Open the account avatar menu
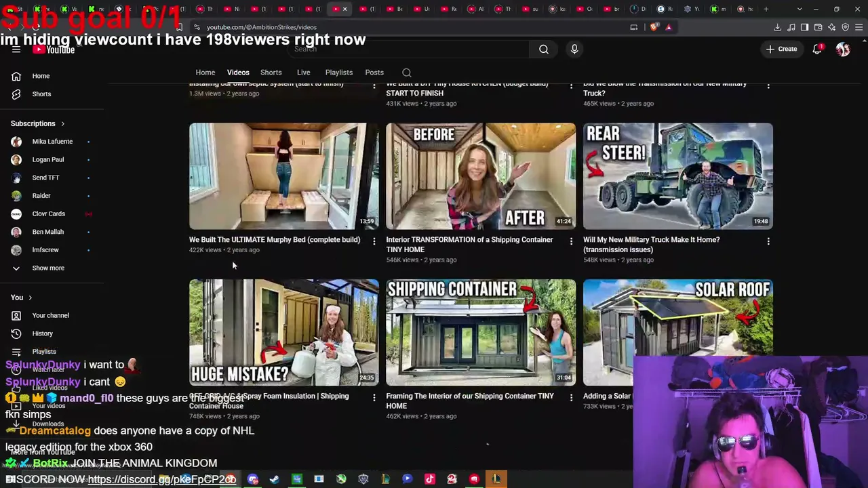 843,49
